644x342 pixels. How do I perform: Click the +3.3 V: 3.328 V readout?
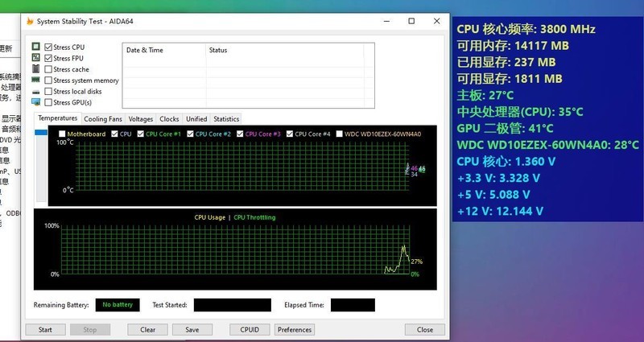498,178
